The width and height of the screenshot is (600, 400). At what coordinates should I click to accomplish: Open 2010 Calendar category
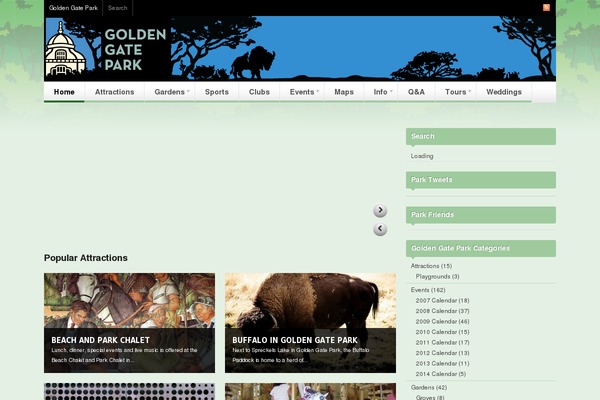coord(442,332)
